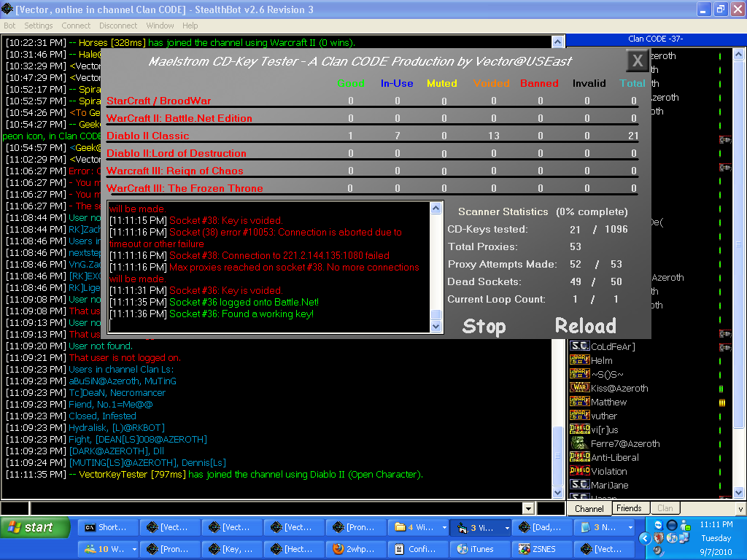The width and height of the screenshot is (747, 560).
Task: Click the StarCraft icon beside CoLdFeAr]
Action: pyautogui.click(x=580, y=346)
